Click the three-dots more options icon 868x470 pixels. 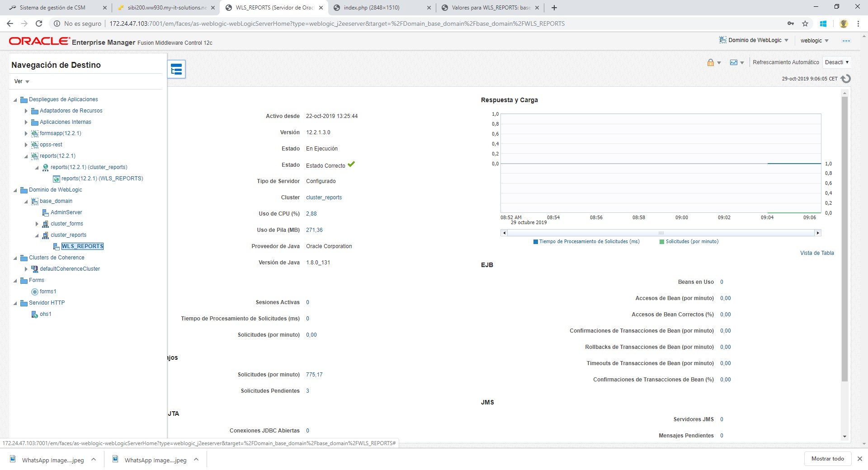pyautogui.click(x=846, y=41)
